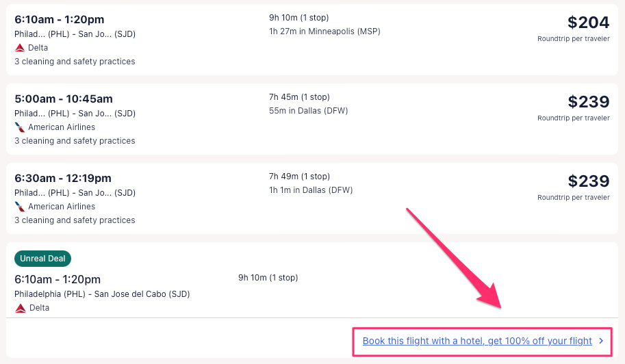The height and width of the screenshot is (364, 625).
Task: Open cleaning and safety practices for $204 Delta flight
Action: [75, 62]
